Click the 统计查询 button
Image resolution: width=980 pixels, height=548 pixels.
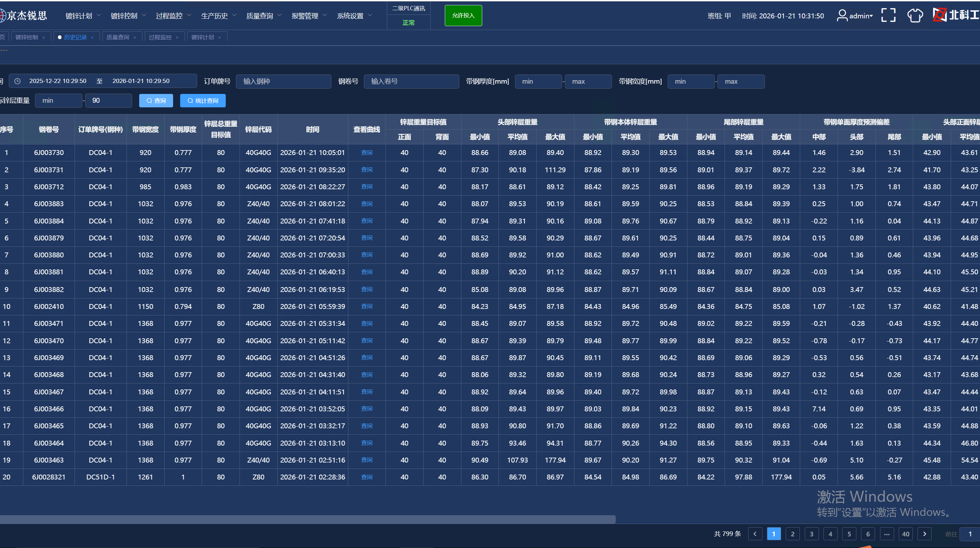tap(203, 101)
